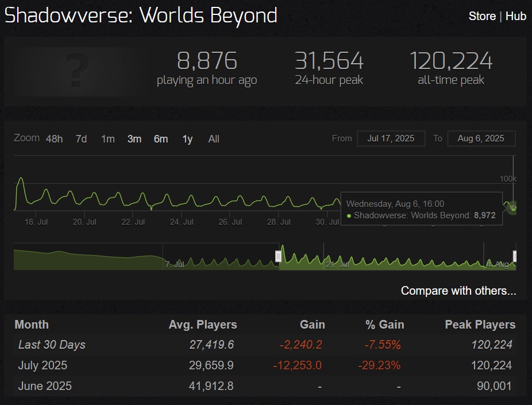This screenshot has height=405, width=532.
Task: Click the Month column header
Action: tap(32, 325)
